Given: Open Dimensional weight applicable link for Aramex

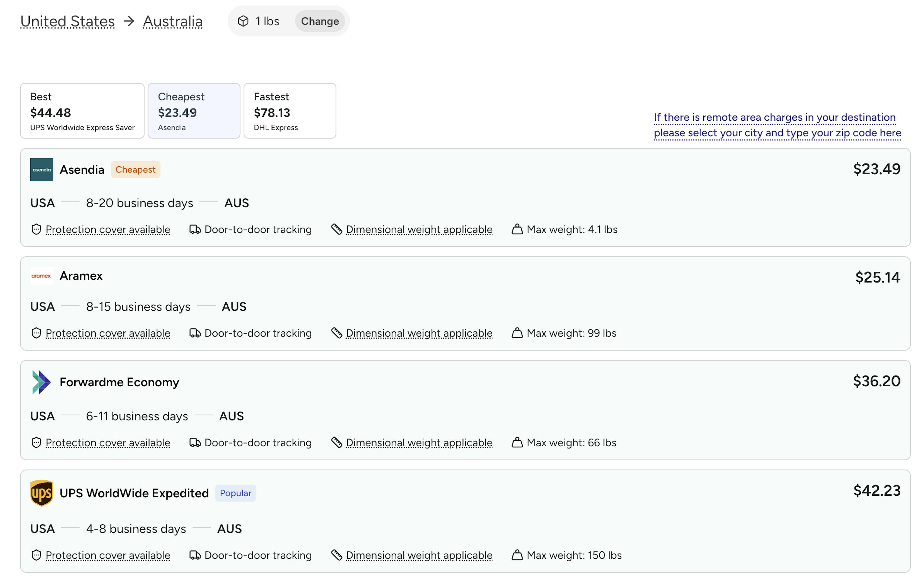Looking at the screenshot, I should pyautogui.click(x=419, y=333).
